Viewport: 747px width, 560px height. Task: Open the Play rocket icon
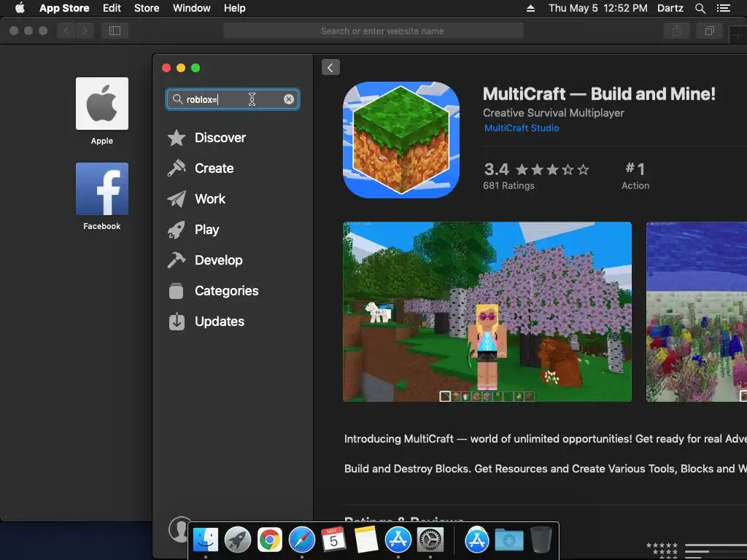point(177,230)
